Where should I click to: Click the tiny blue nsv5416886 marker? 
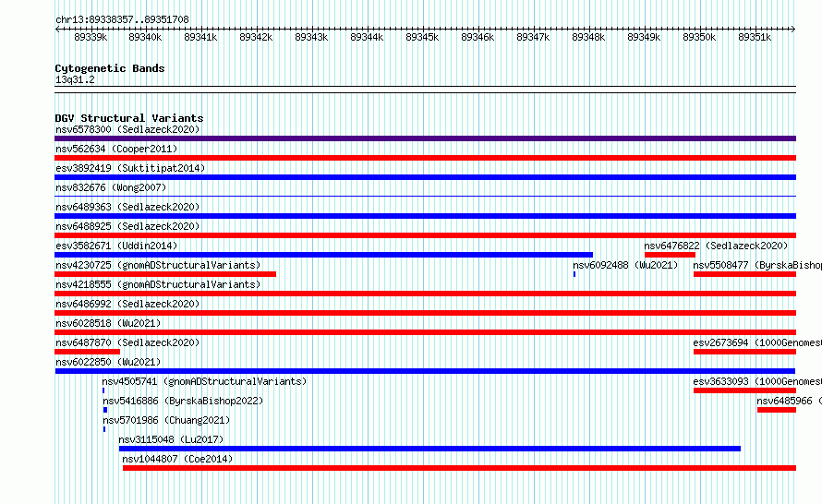pyautogui.click(x=105, y=410)
